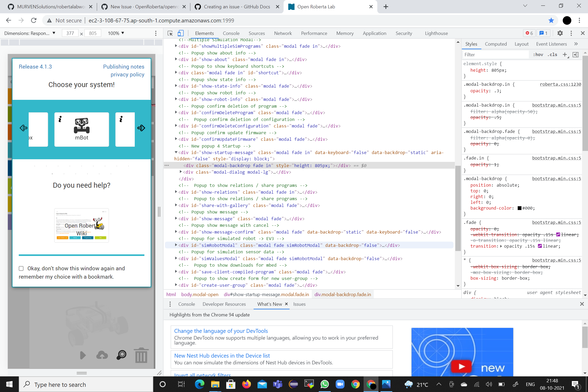Image resolution: width=588 pixels, height=392 pixels.
Task: Open roberta.css:1230 stylesheet link
Action: tap(560, 84)
